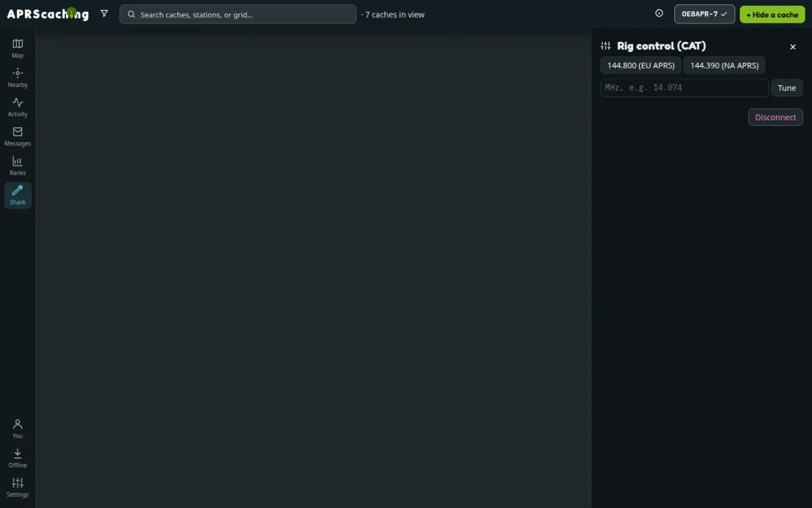
Task: Click the Tune button
Action: coord(787,88)
